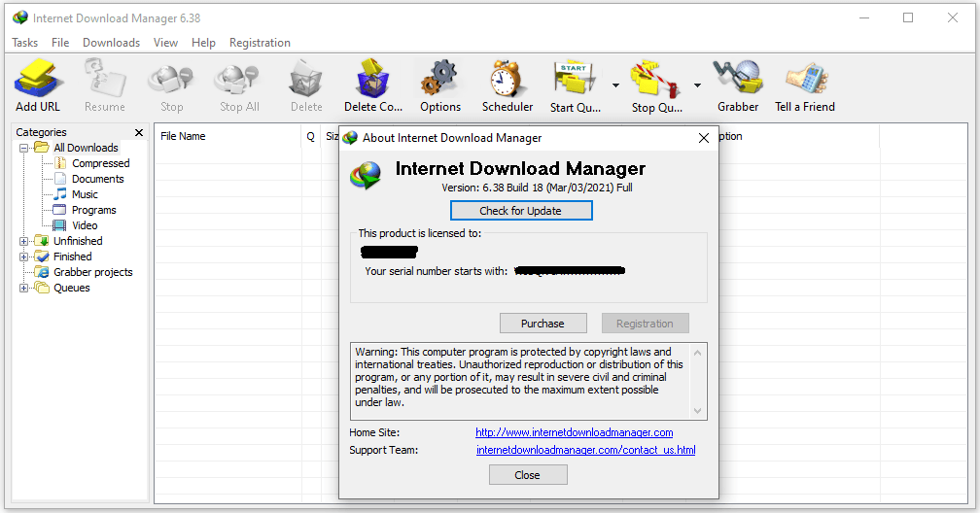Click the Stop toolbar icon
Image resolution: width=980 pixels, height=513 pixels.
(171, 80)
